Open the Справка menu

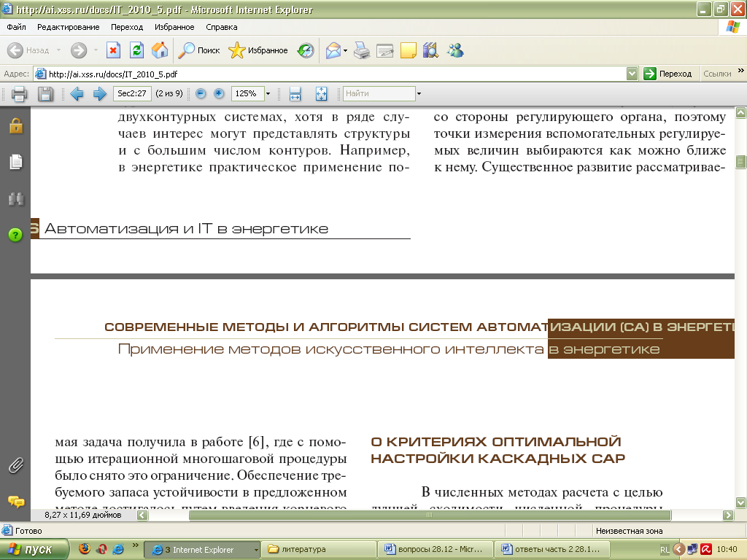(x=222, y=27)
